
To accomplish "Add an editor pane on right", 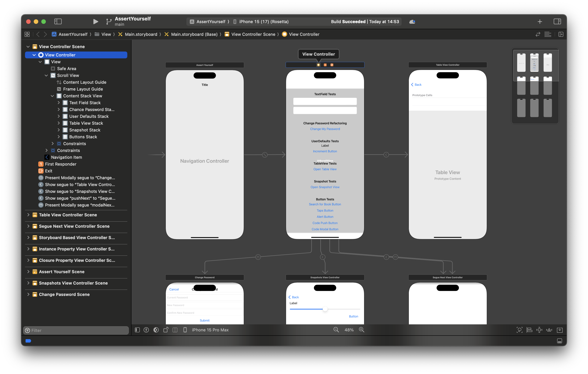I will click(x=561, y=34).
